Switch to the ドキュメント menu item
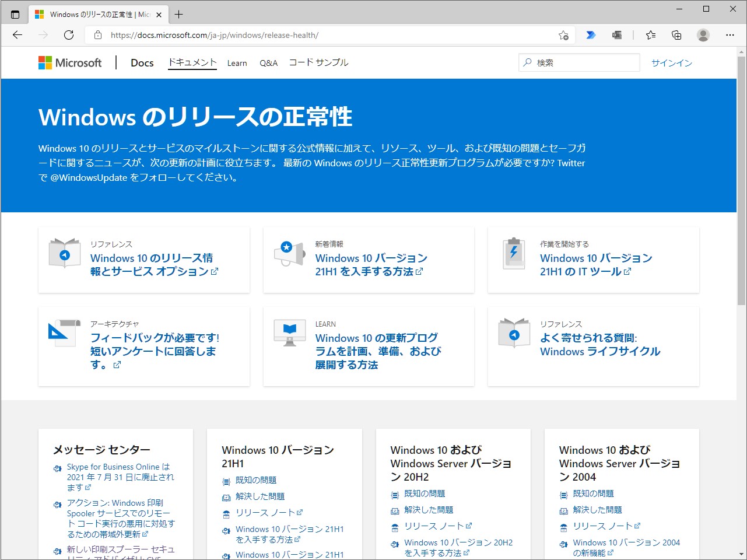 coord(192,62)
